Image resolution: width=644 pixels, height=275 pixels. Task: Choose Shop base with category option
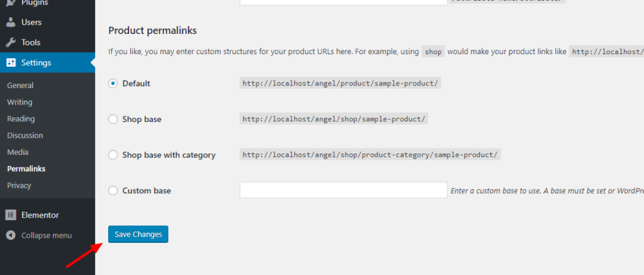(113, 155)
